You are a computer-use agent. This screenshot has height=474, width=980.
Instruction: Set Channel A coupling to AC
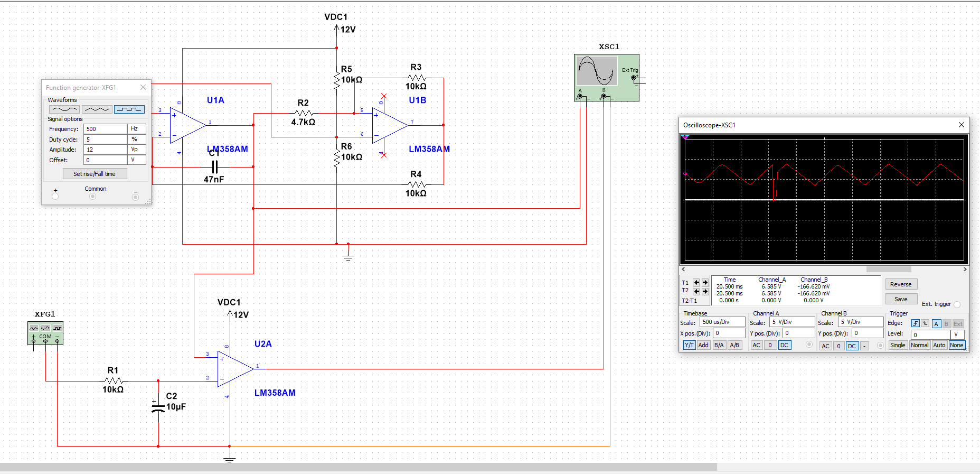756,345
